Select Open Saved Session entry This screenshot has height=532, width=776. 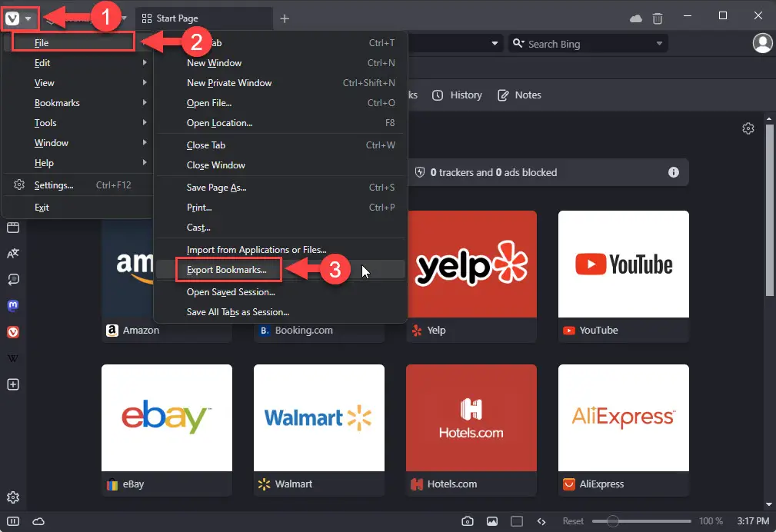click(x=281, y=292)
